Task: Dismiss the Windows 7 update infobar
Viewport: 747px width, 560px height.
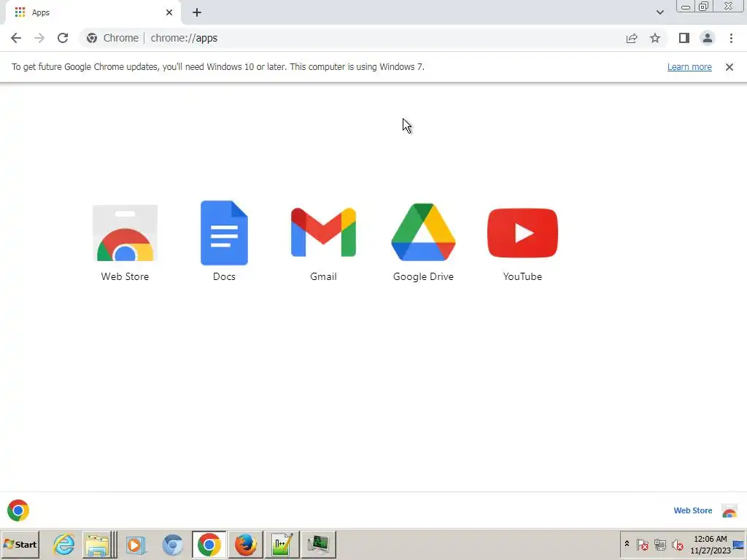Action: 729,67
